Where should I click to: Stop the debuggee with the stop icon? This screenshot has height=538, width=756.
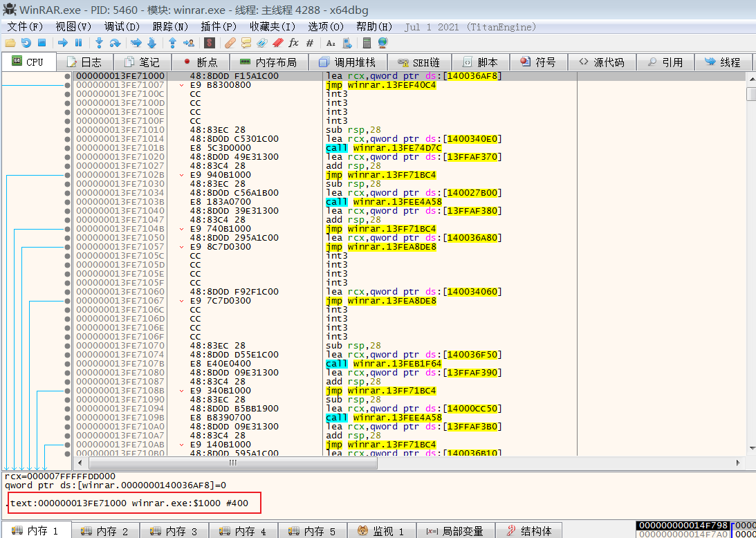[42, 42]
